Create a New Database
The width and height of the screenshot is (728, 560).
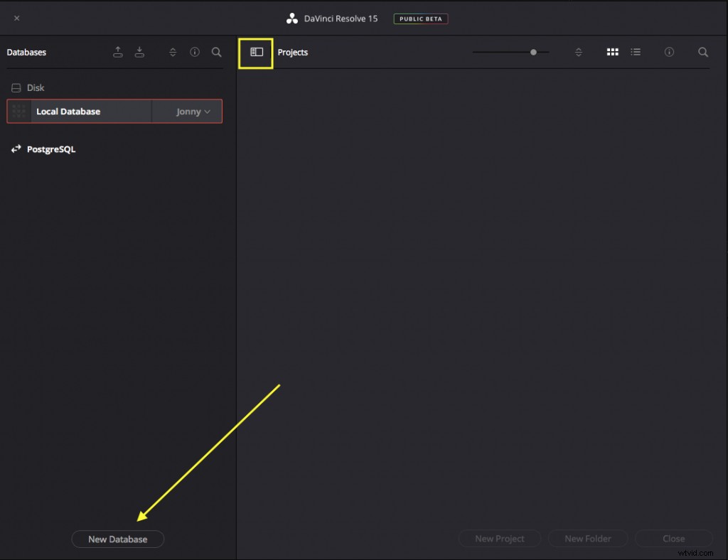click(118, 539)
